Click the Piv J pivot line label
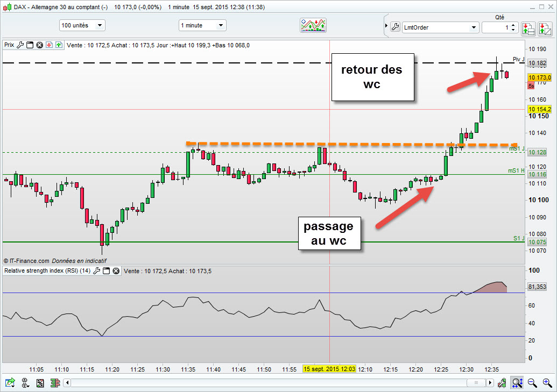 click(519, 59)
